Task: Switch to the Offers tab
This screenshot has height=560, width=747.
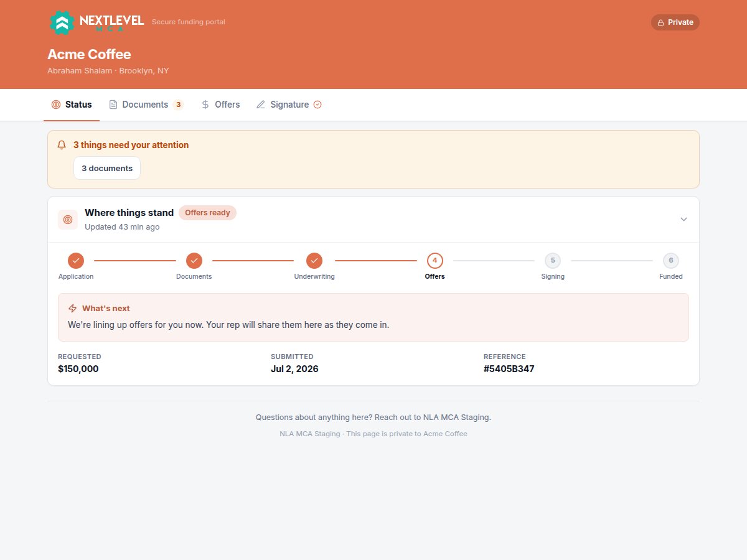Action: 221,105
